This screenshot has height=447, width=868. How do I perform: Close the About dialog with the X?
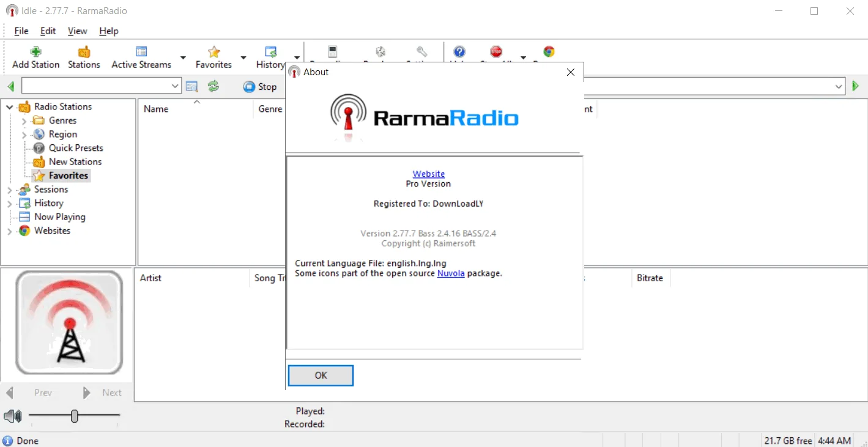[570, 72]
